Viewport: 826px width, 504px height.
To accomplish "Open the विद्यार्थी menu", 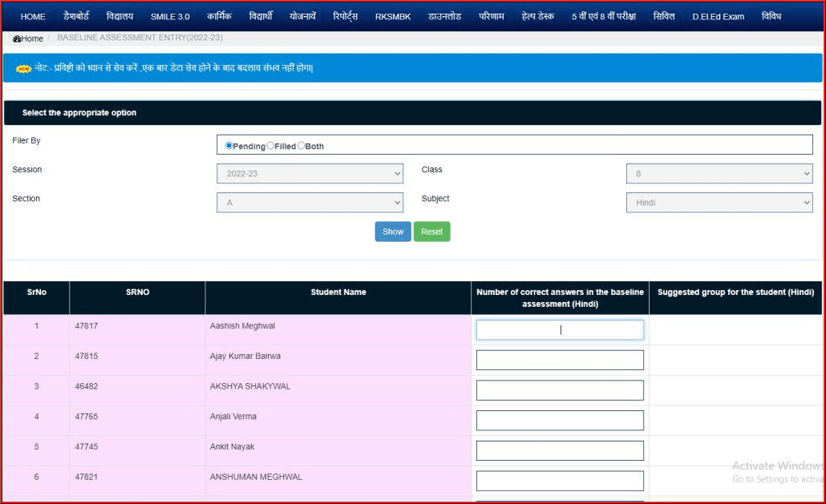I will [261, 16].
